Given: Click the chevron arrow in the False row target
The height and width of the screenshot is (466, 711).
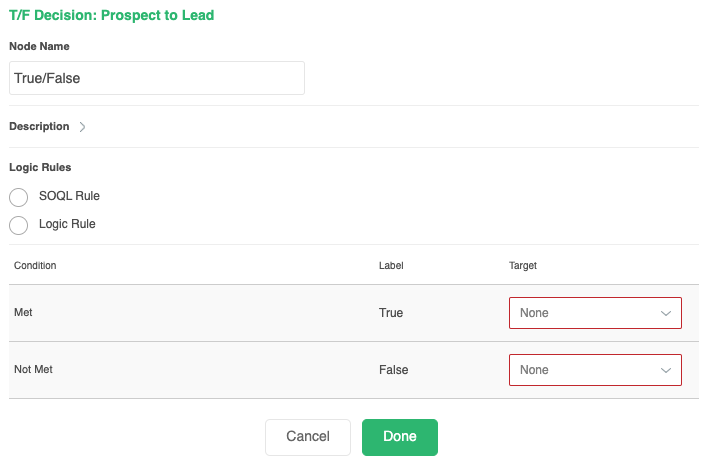Looking at the screenshot, I should tap(666, 370).
